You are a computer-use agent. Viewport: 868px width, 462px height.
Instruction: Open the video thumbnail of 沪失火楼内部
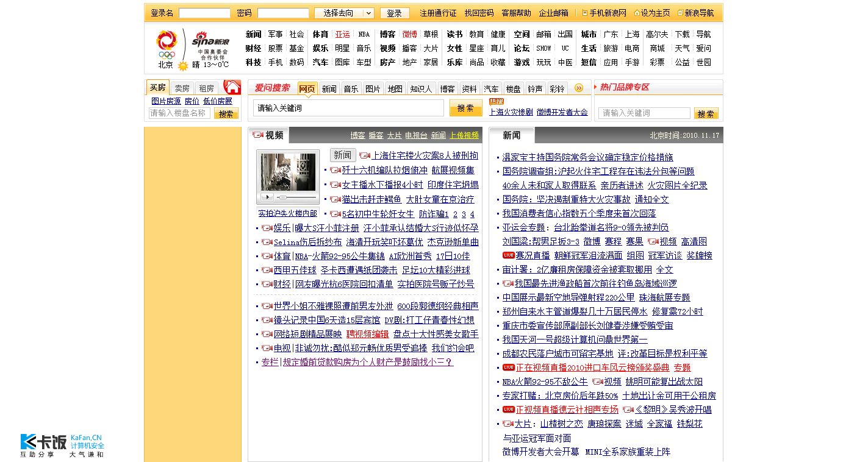click(288, 172)
